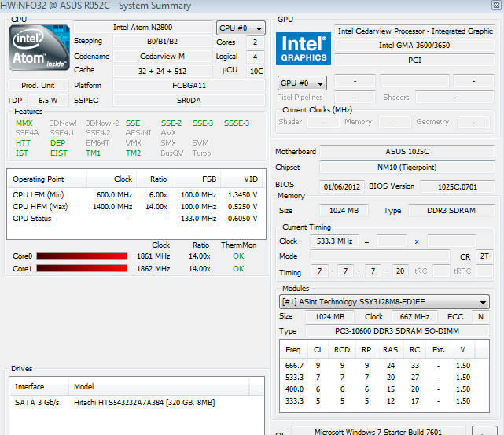Select the CPU LFM (Min) row
Screen dimensions: 504x435
(x=135, y=195)
